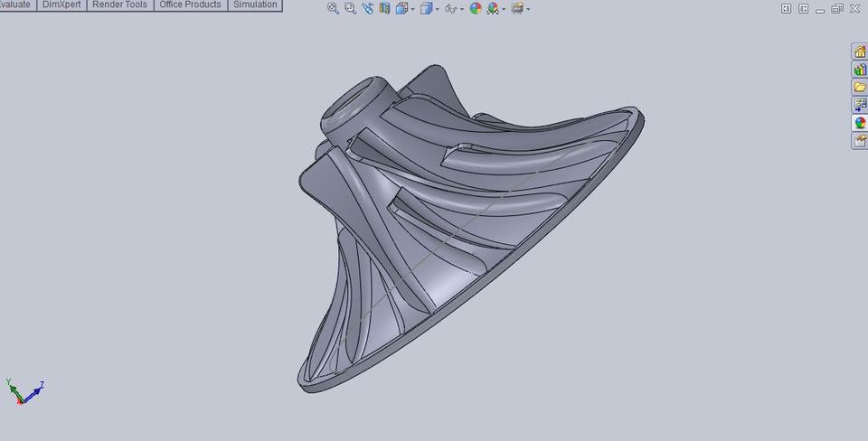The height and width of the screenshot is (441, 868).
Task: Open the View Settings dropdown arrow
Action: pos(528,9)
